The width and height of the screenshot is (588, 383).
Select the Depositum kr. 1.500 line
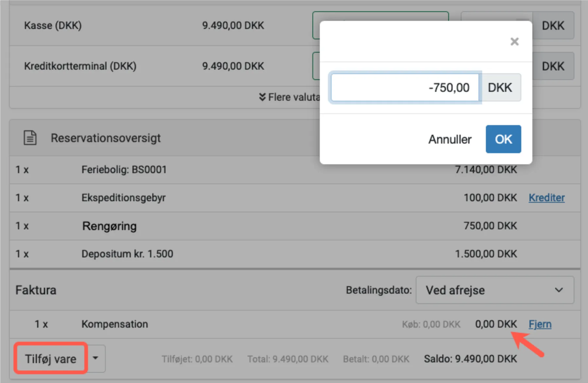[x=127, y=254]
